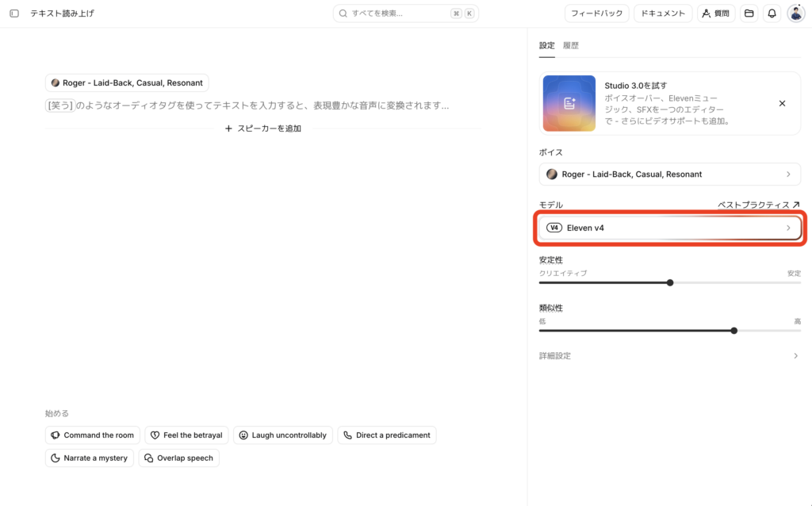The image size is (812, 506).
Task: Click the smiley icon on Laugh uncontrollably
Action: point(243,435)
